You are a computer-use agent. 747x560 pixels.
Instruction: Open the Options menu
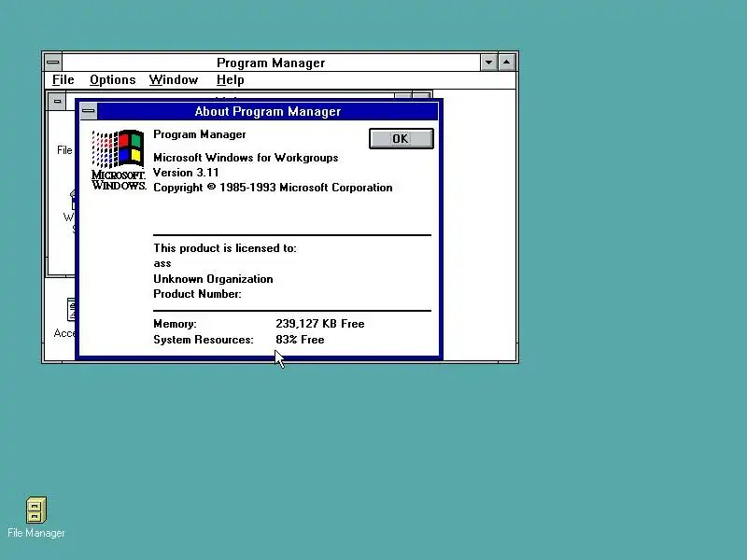click(112, 79)
